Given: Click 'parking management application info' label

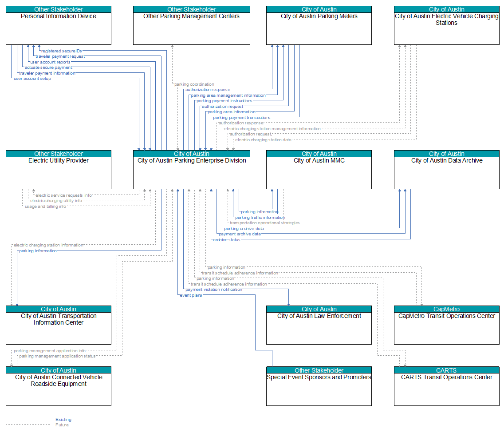Looking at the screenshot, I should (x=50, y=351).
